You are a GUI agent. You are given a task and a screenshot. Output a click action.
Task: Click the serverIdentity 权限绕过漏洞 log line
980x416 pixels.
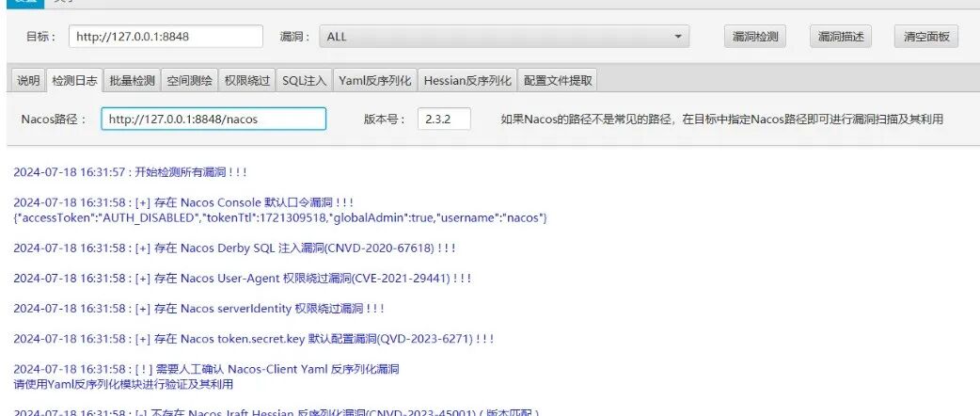coord(198,309)
